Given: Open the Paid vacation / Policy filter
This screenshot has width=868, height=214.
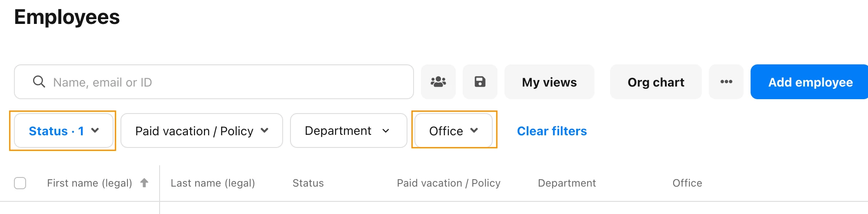Looking at the screenshot, I should pyautogui.click(x=202, y=130).
